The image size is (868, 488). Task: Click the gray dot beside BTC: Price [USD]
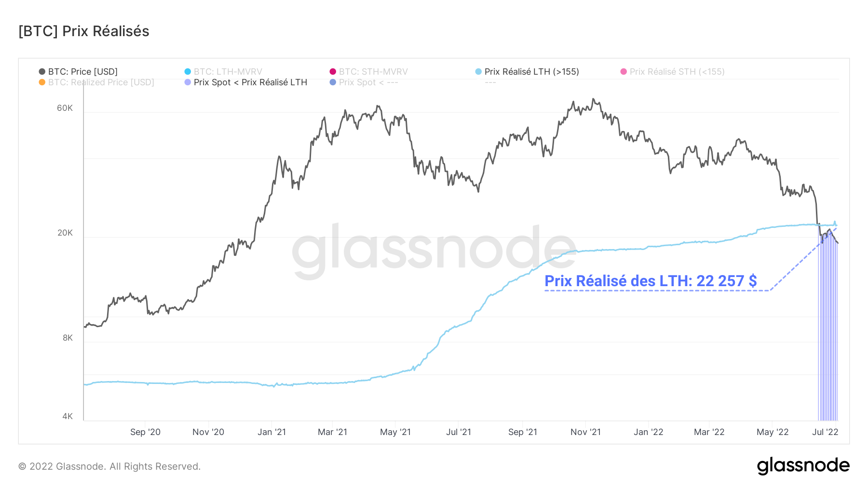tap(42, 72)
